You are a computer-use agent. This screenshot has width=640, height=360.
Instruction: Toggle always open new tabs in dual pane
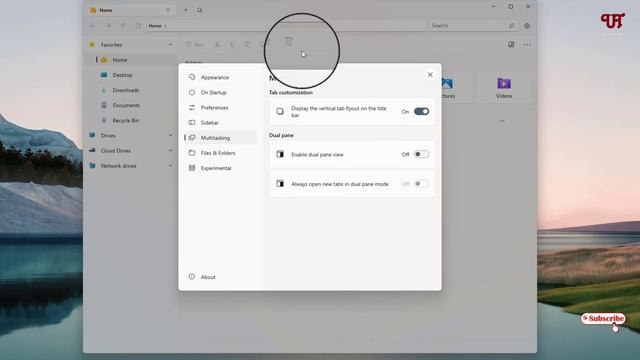click(x=421, y=184)
